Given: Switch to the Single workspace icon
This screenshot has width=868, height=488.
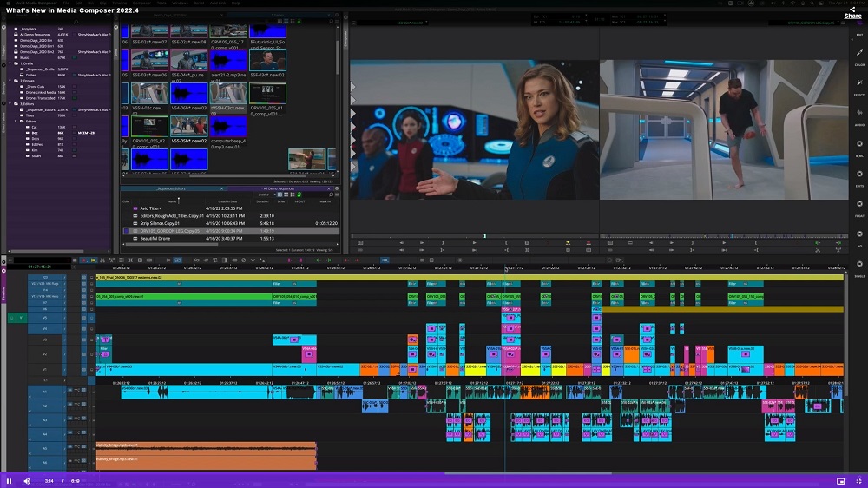Looking at the screenshot, I should coord(859,264).
